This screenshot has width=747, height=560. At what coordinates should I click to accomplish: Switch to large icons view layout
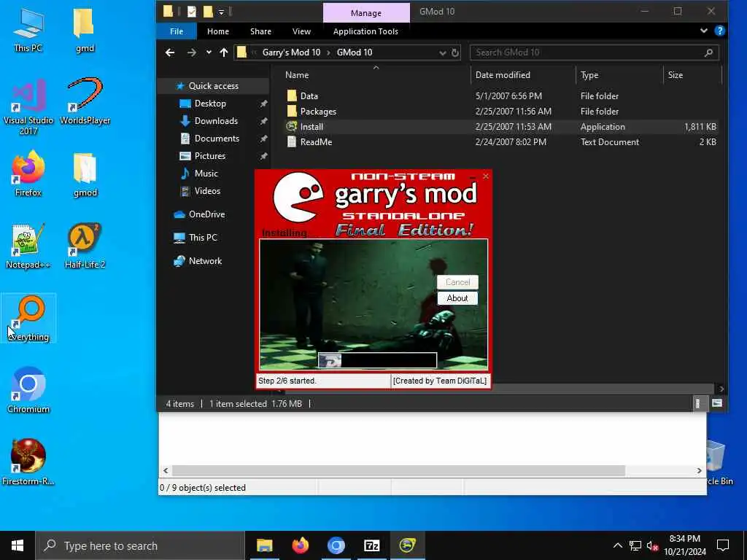tap(716, 403)
